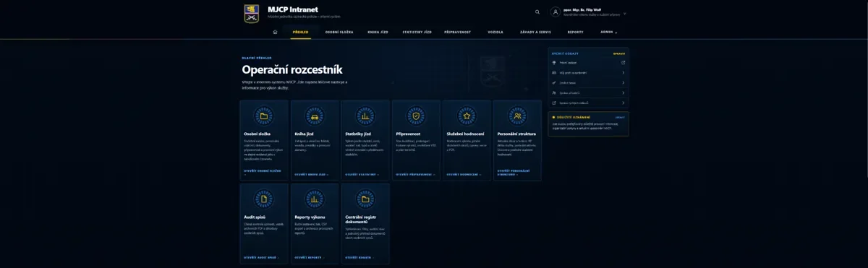This screenshot has height=268, width=868.
Task: Expand the ADMIN menu chevron
Action: (x=616, y=33)
